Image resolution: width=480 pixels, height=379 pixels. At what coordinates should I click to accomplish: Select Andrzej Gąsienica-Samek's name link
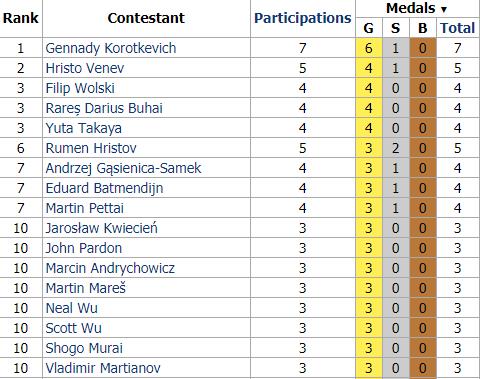click(123, 168)
